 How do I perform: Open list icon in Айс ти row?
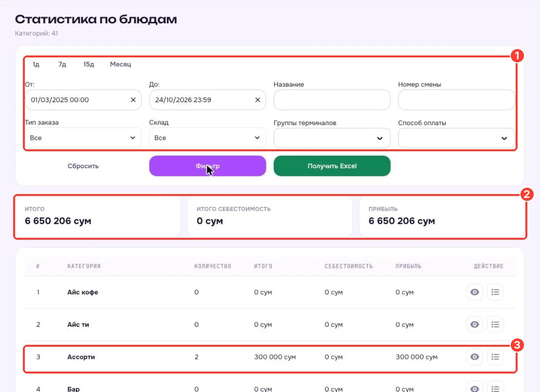coord(495,324)
